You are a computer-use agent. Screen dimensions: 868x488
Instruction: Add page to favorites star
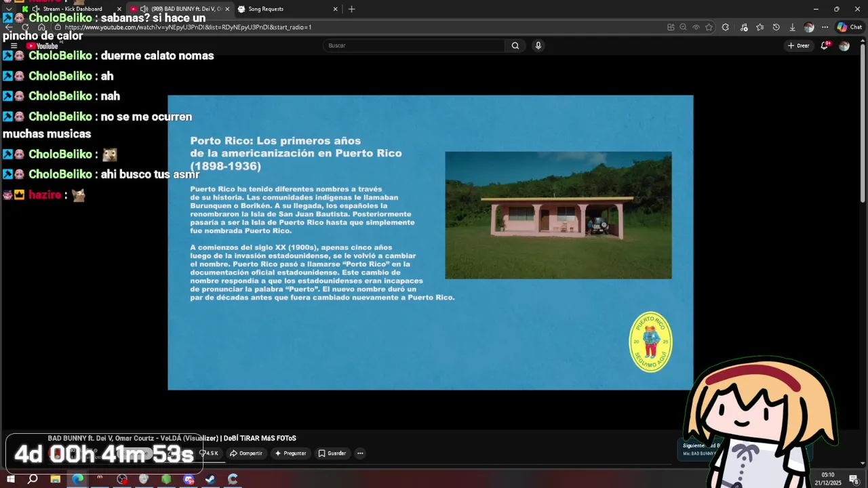(709, 27)
